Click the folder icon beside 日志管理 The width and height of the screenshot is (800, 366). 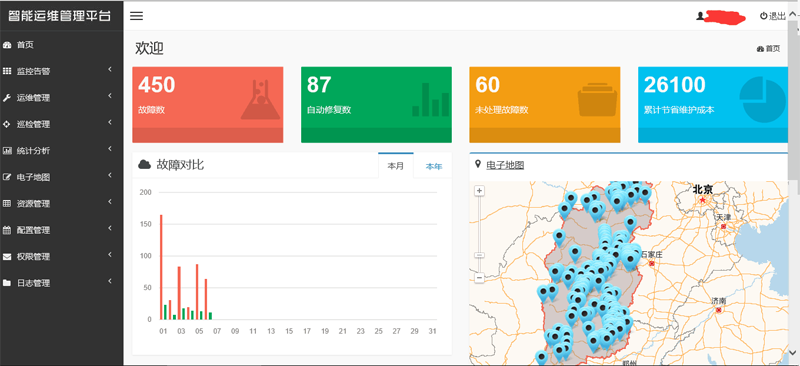pos(7,283)
